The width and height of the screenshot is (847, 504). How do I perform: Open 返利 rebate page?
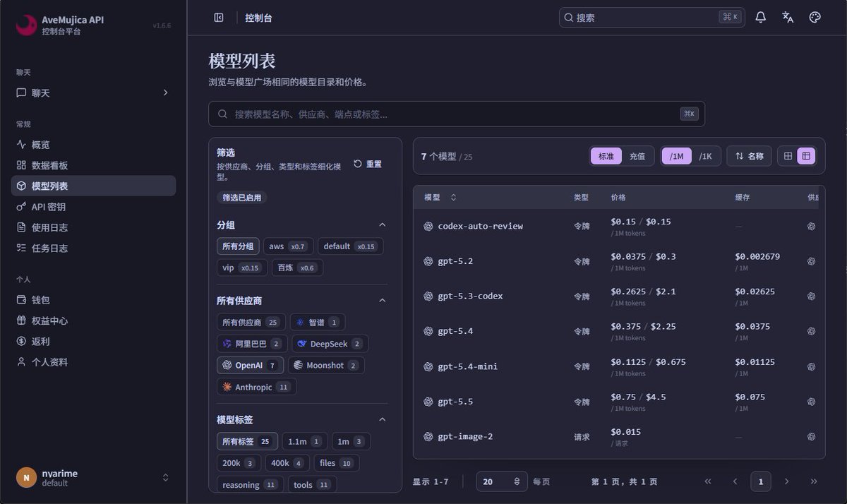(x=93, y=341)
